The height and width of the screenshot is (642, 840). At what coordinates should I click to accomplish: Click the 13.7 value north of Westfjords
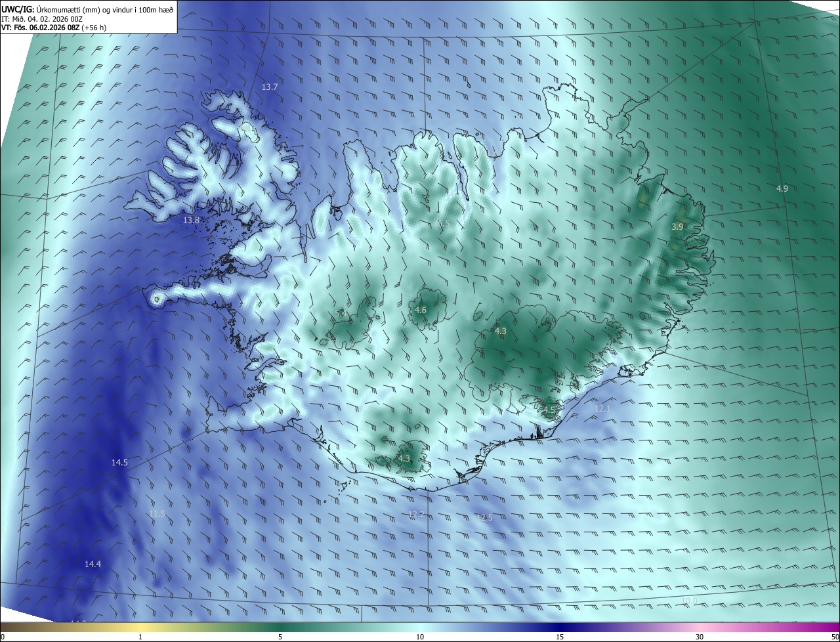click(x=270, y=87)
